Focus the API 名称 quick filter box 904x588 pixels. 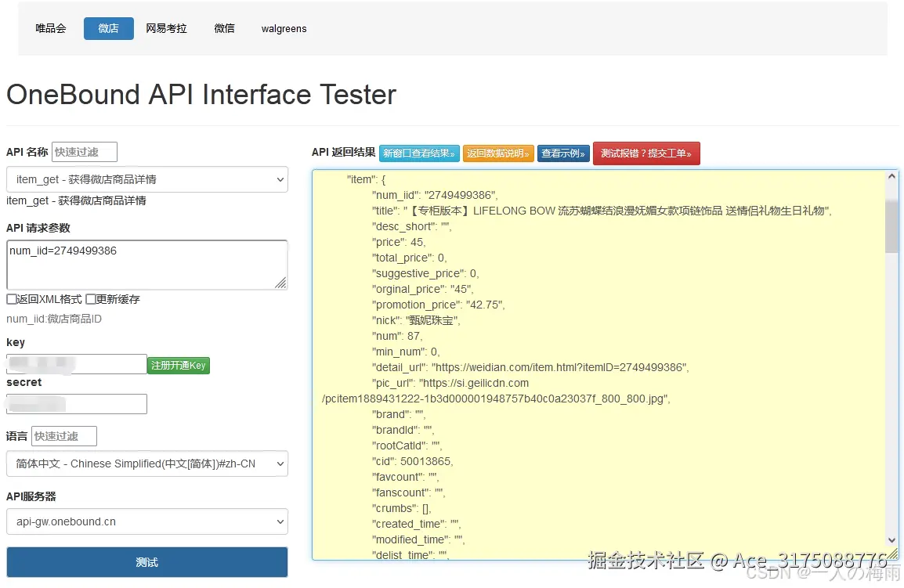pyautogui.click(x=84, y=152)
